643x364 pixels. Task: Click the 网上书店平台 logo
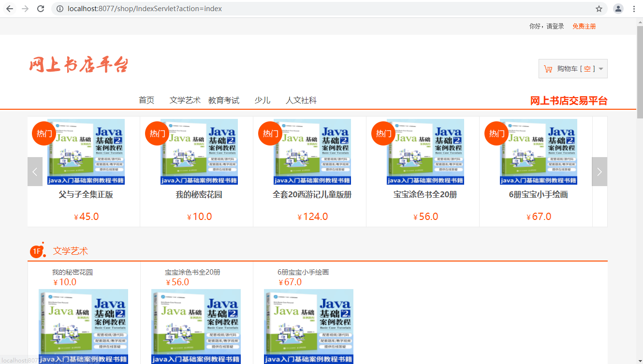point(79,64)
